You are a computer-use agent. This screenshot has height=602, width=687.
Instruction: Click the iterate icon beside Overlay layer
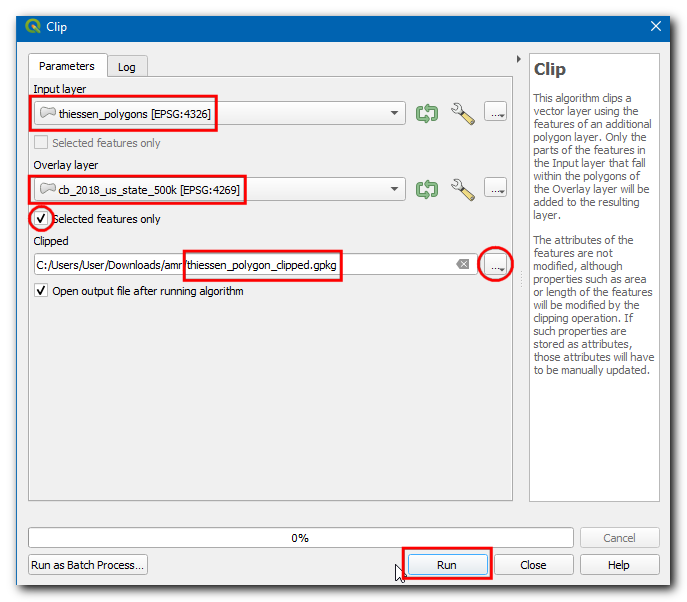427,188
